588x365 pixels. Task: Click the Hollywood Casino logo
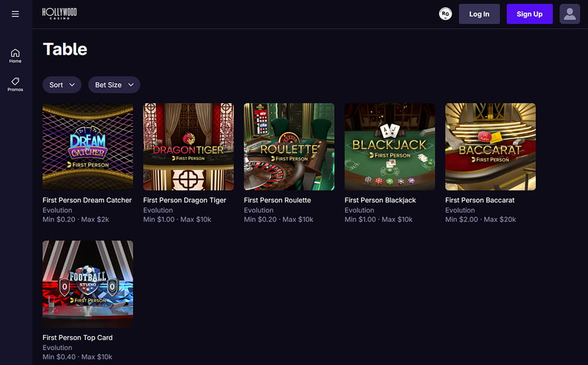(59, 14)
